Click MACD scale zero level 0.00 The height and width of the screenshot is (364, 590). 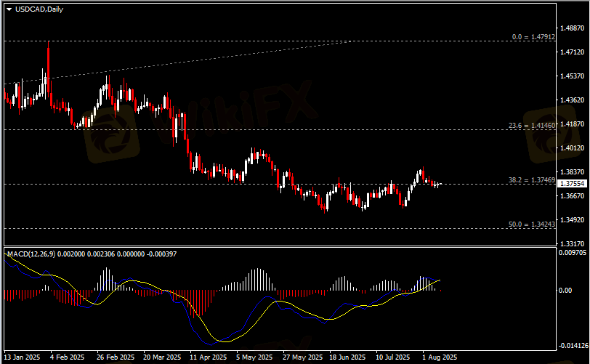pyautogui.click(x=565, y=290)
